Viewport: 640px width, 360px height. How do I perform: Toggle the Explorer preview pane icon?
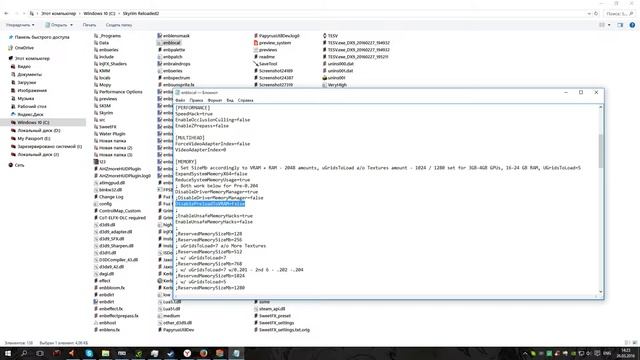pyautogui.click(x=620, y=25)
